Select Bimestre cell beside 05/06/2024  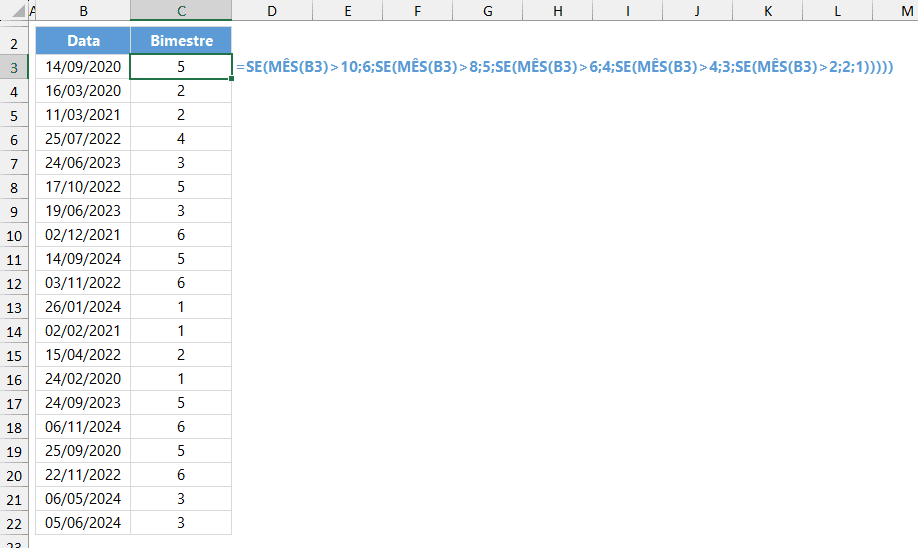181,523
